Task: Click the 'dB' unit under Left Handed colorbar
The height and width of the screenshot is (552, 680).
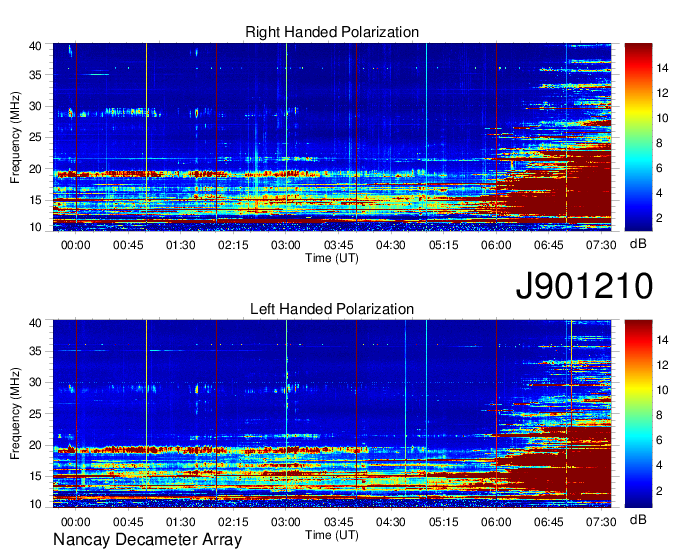Action: click(x=638, y=519)
